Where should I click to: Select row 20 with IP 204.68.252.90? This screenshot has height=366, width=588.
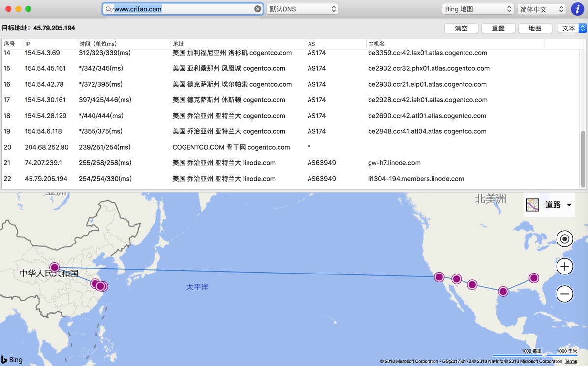point(291,148)
